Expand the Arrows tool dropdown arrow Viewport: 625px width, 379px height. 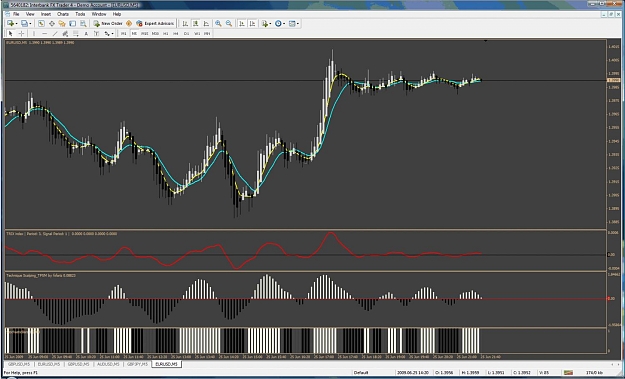point(112,33)
